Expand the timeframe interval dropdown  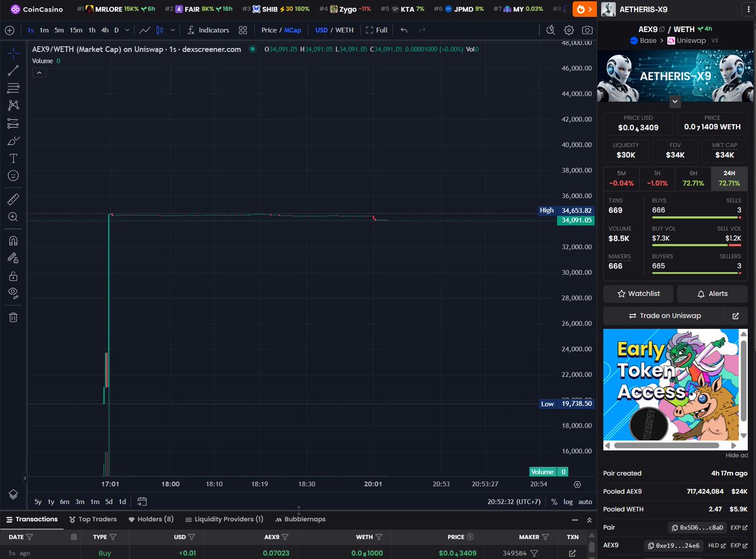pyautogui.click(x=128, y=30)
